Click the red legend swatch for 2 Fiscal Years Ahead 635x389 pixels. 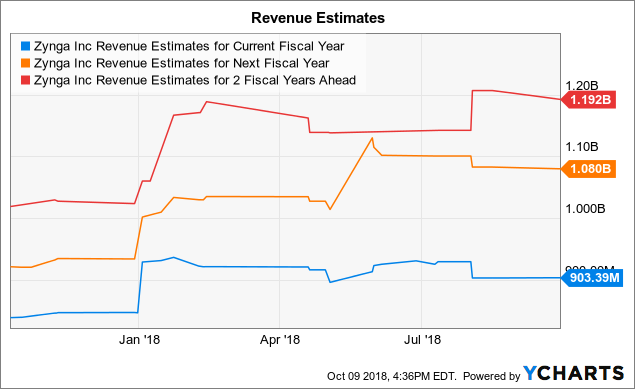(26, 80)
